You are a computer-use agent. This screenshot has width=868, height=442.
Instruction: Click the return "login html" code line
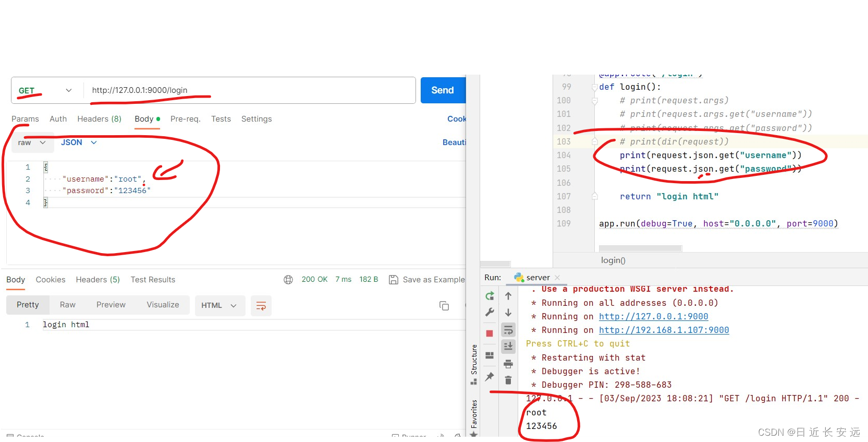coord(669,196)
